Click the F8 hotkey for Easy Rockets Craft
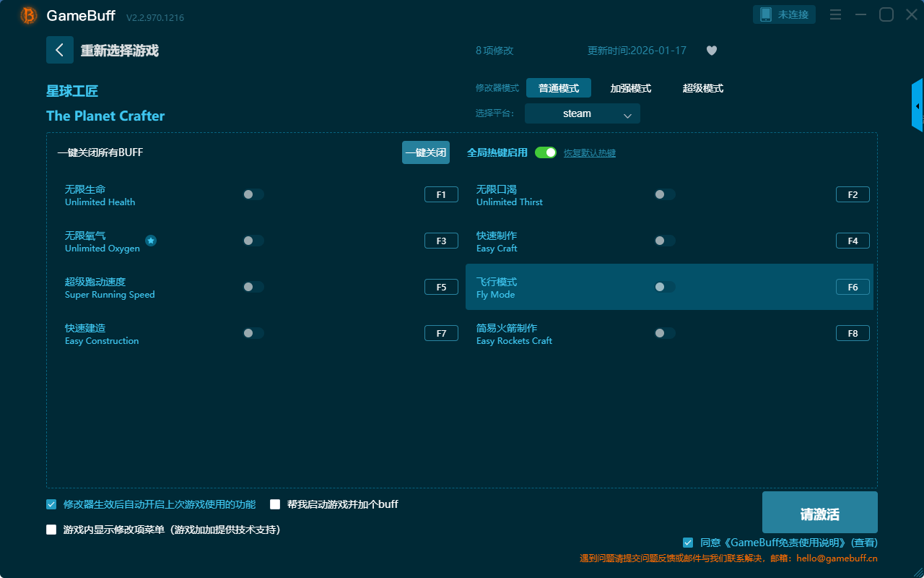Viewport: 924px width, 578px height. [x=853, y=333]
